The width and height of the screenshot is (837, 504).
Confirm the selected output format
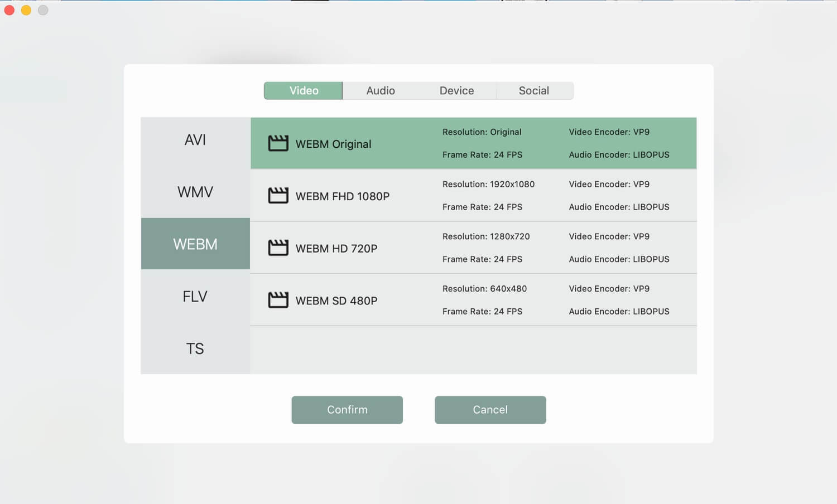coord(347,410)
